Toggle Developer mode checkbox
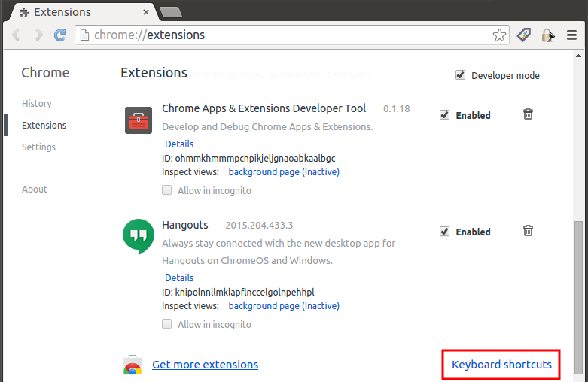This screenshot has width=588, height=382. tap(460, 75)
